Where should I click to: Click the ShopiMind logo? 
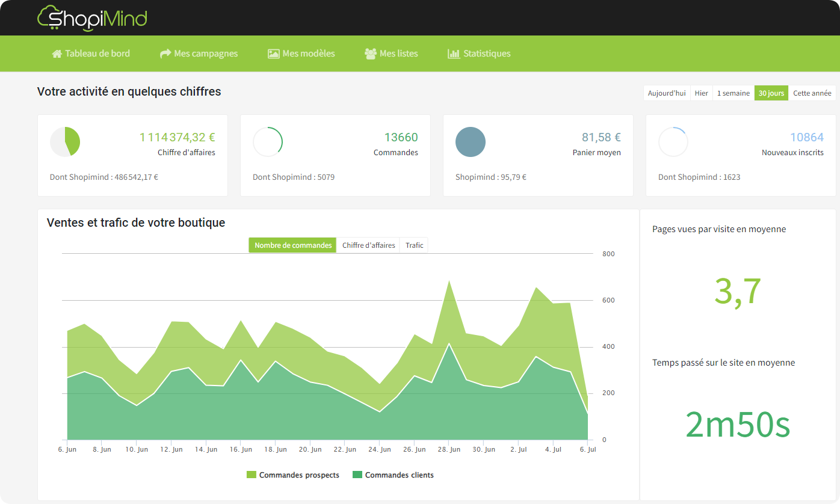[92, 17]
